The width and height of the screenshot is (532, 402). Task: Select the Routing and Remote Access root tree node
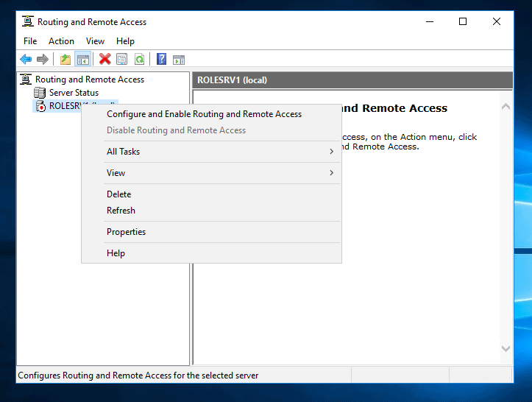[x=90, y=80]
